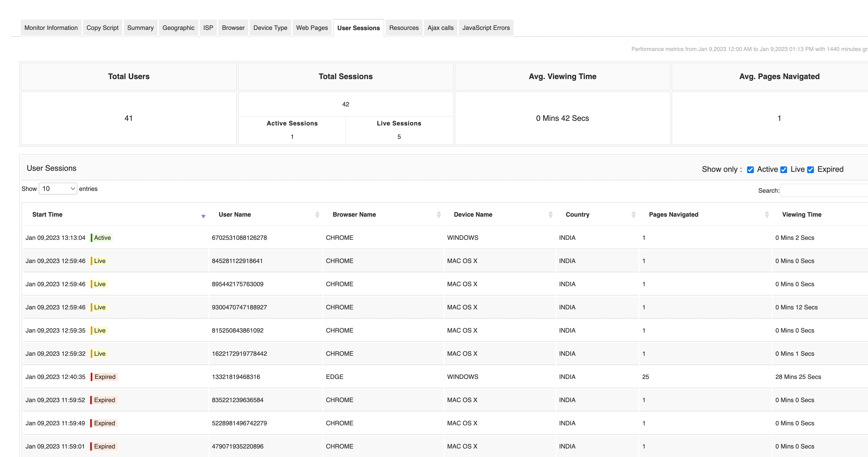Click Pages Navigated column sort arrows
Screen dimensions: 868x457
(767, 215)
